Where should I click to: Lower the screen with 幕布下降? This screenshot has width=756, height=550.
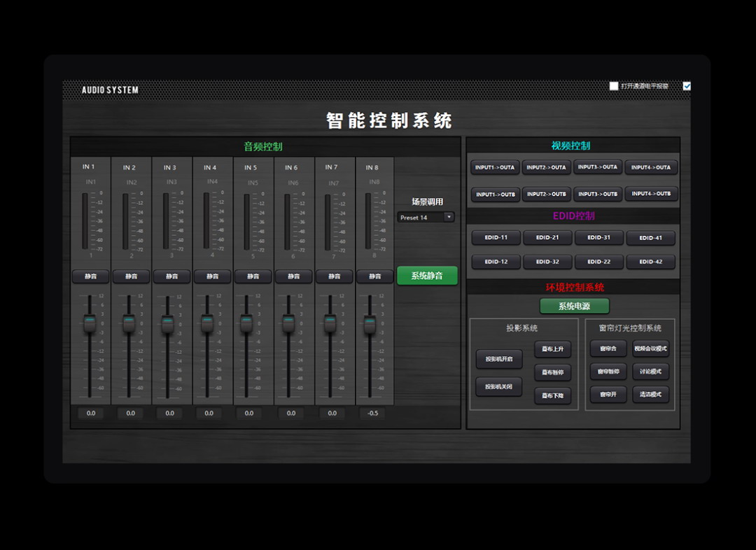coord(552,396)
